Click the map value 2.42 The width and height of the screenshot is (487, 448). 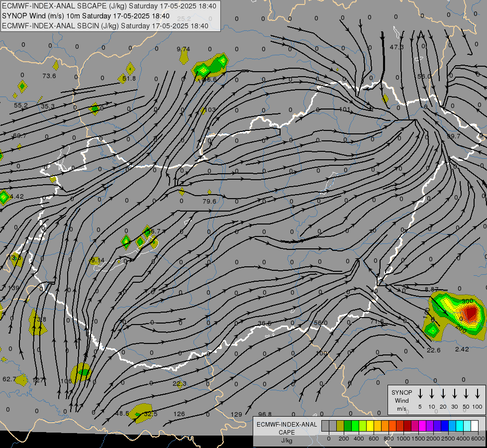(x=462, y=349)
